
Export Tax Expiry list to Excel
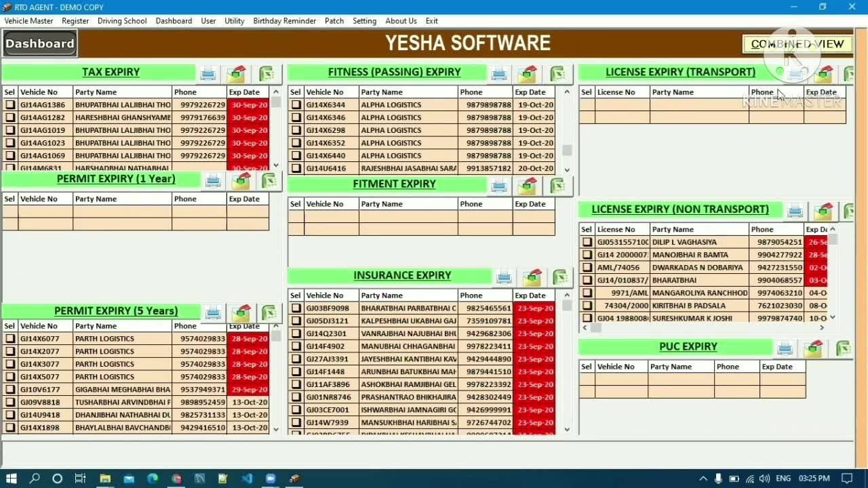point(267,73)
